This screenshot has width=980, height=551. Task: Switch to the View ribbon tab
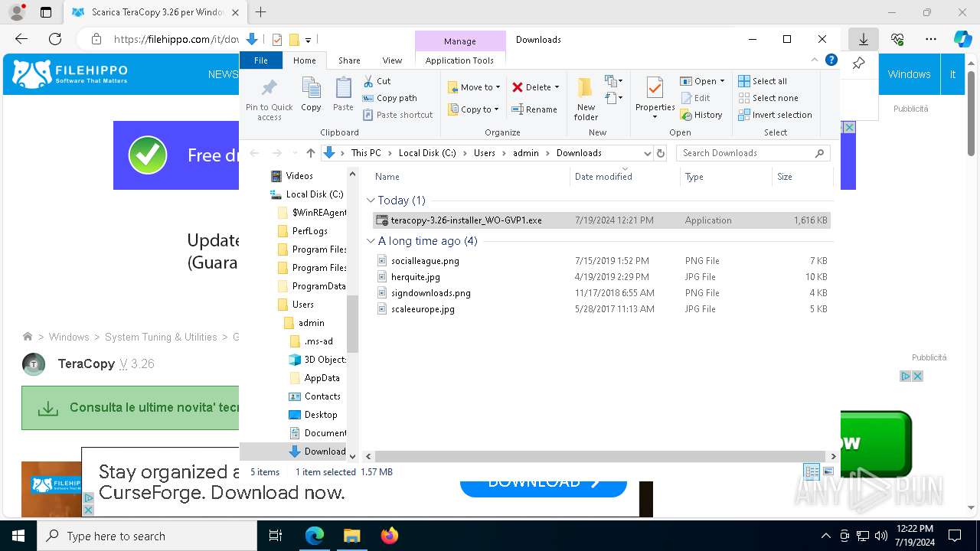pyautogui.click(x=392, y=60)
